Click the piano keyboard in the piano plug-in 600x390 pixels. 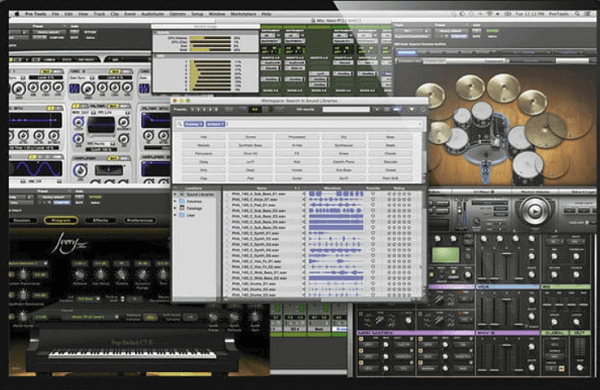(x=131, y=354)
